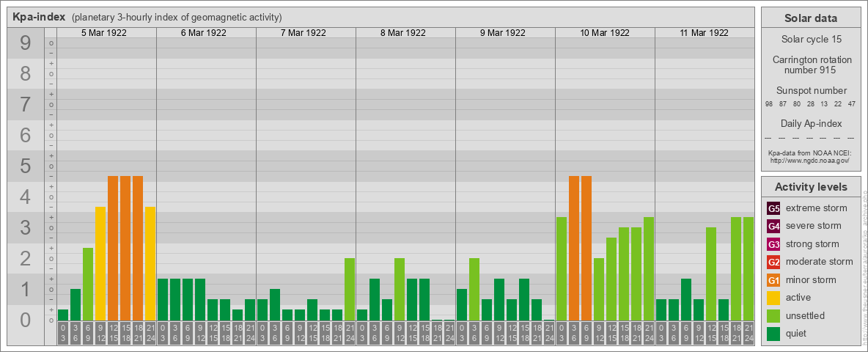This screenshot has height=352, width=868.
Task: Click the sunspot value 47
Action: coord(852,105)
